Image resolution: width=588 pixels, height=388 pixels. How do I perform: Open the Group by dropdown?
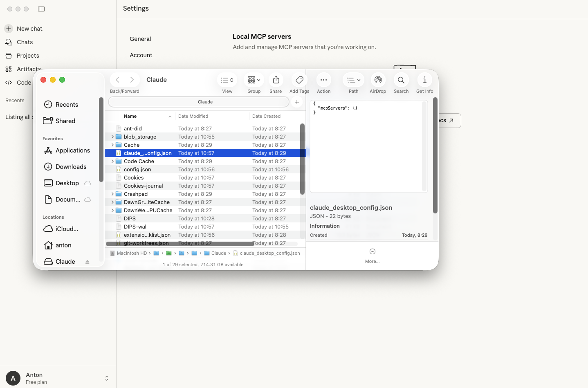(254, 80)
